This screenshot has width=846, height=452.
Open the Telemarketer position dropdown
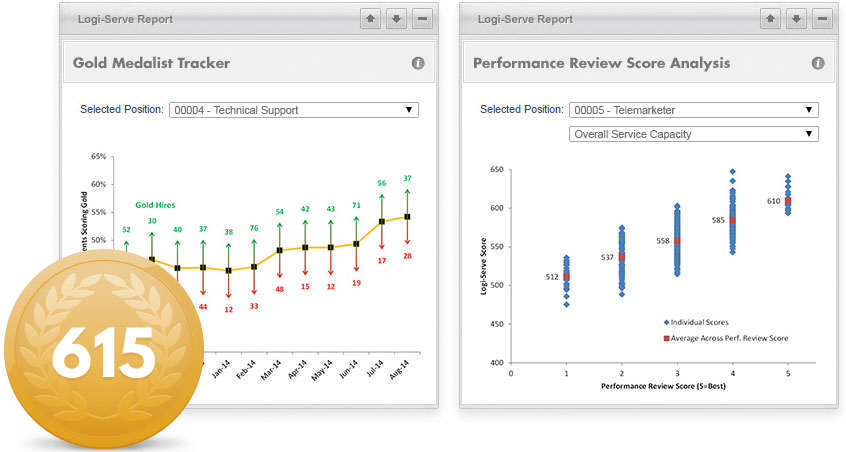pos(694,110)
